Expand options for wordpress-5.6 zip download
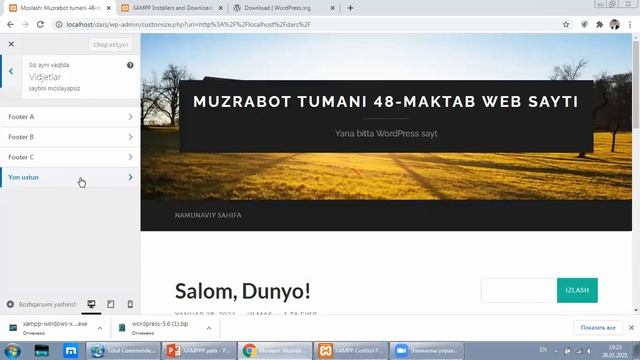 click(209, 328)
